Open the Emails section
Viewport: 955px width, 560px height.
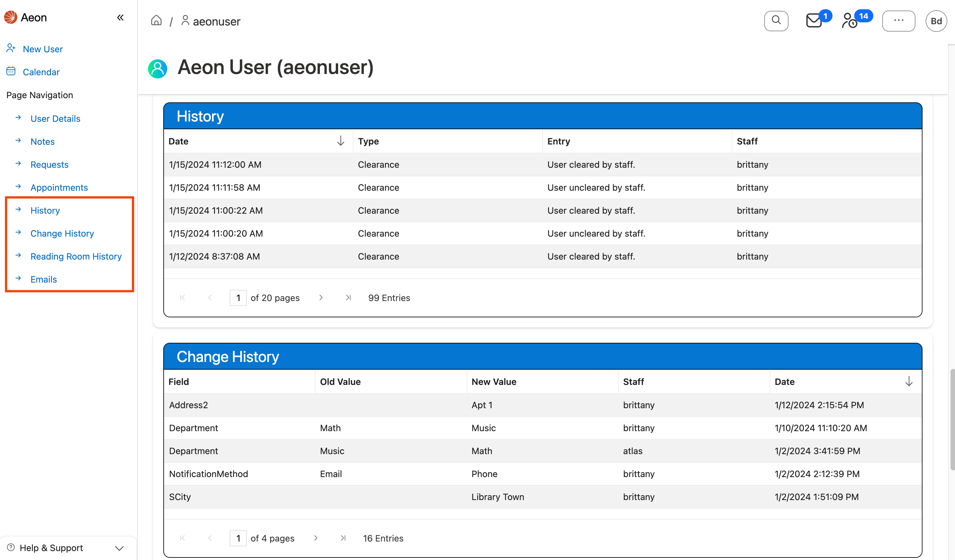point(43,279)
